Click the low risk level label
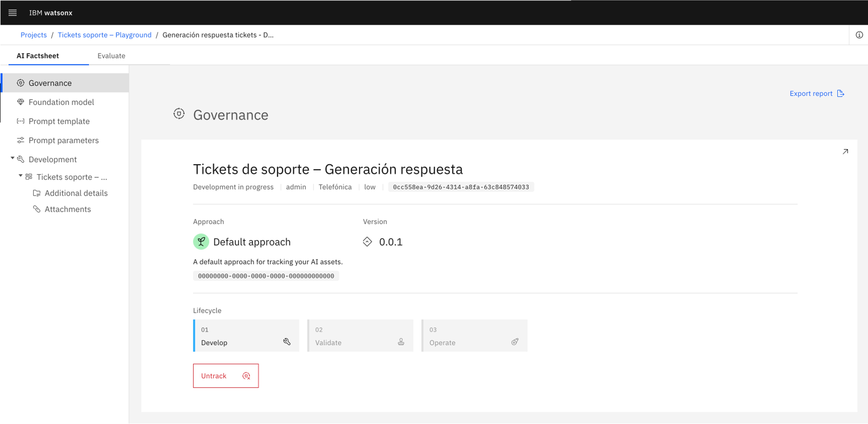 click(370, 187)
